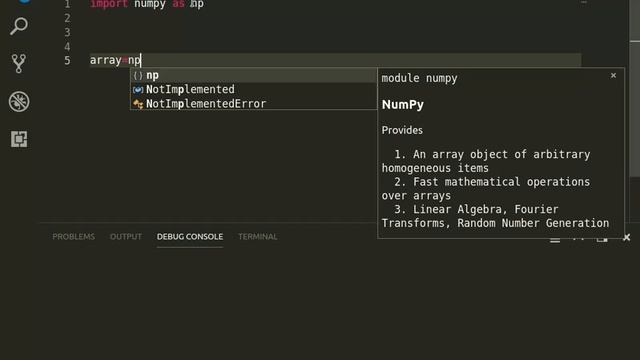Click 'An array object of arbitrary' line
The height and width of the screenshot is (360, 640).
tap(492, 154)
